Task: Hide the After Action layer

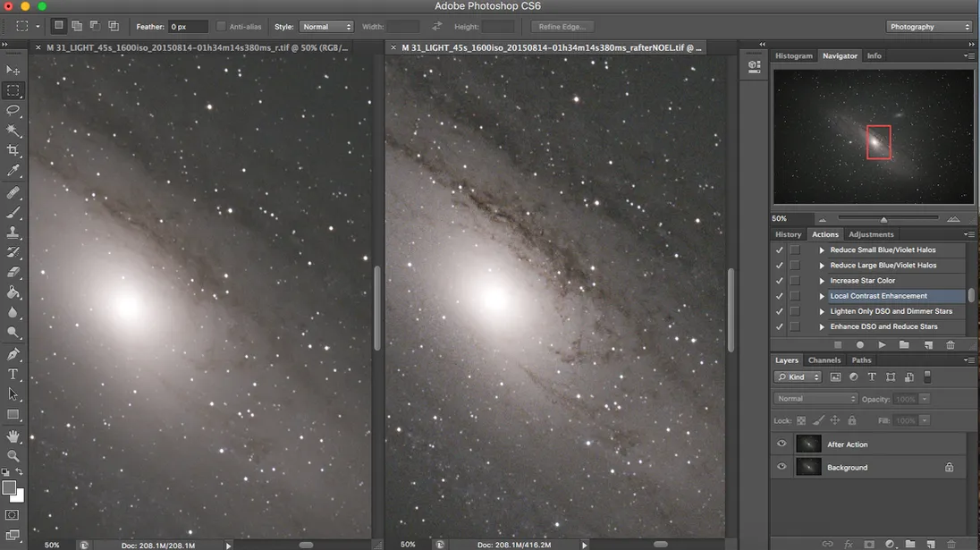Action: click(781, 444)
